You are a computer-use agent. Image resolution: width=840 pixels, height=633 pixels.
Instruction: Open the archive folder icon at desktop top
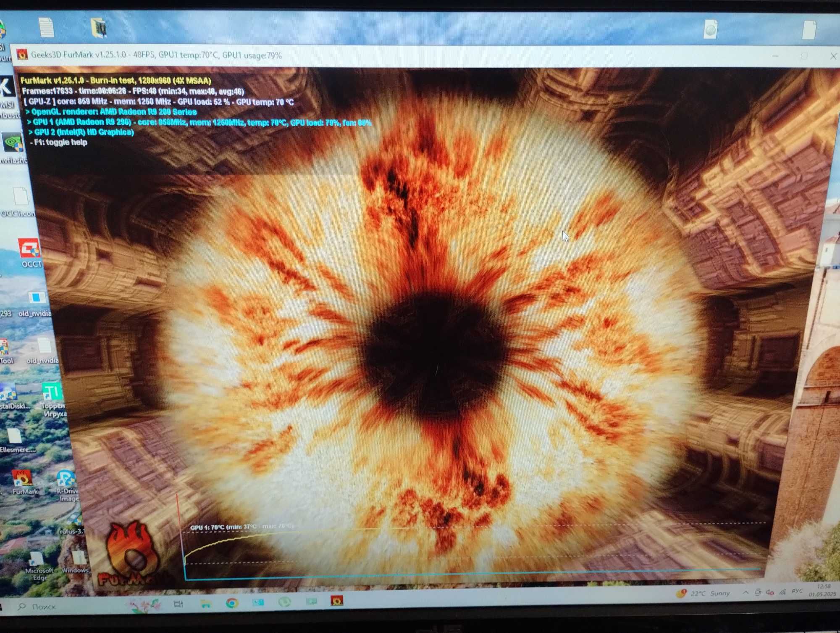coord(99,28)
